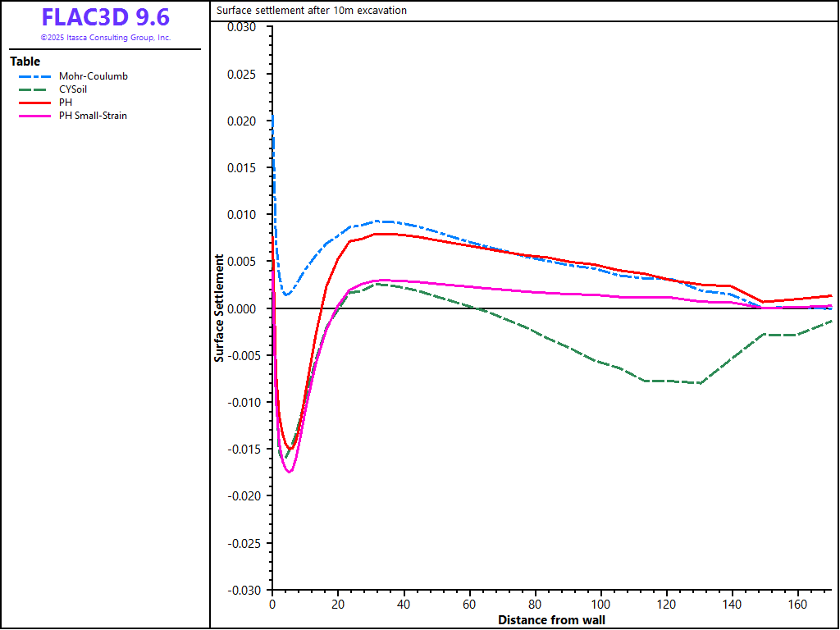Click the Itasca Consulting Group copyright line

[106, 38]
